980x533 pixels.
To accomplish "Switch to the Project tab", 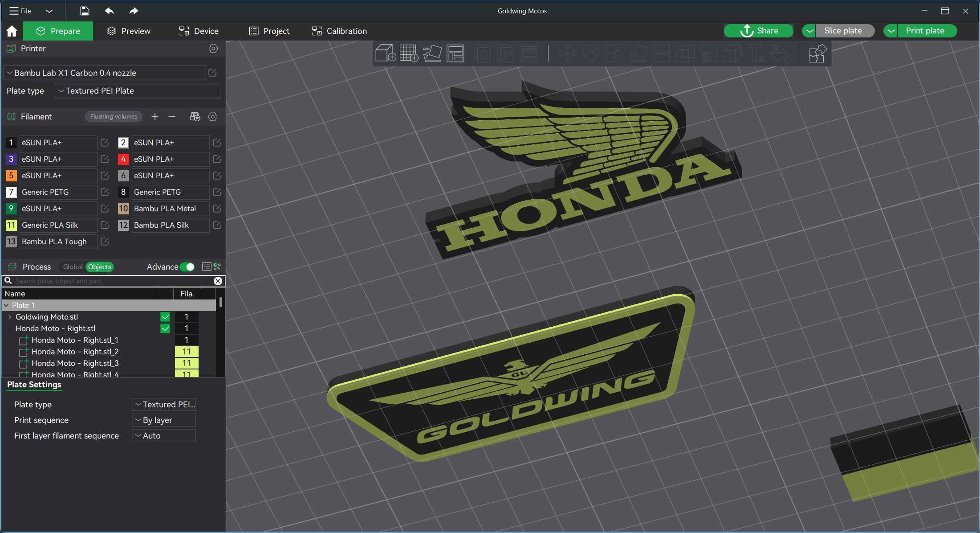I will (269, 31).
